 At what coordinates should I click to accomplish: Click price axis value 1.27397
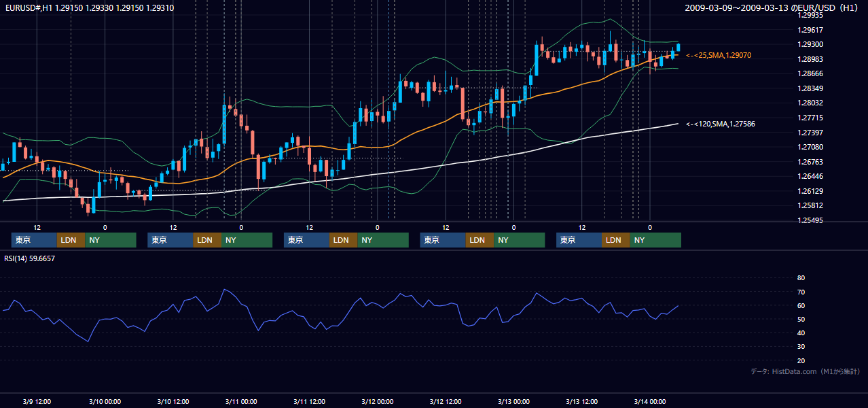point(810,133)
